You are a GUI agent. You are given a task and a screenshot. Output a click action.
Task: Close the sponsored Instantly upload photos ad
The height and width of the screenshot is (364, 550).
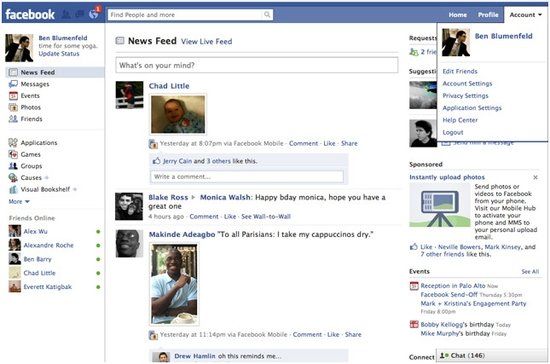click(535, 177)
